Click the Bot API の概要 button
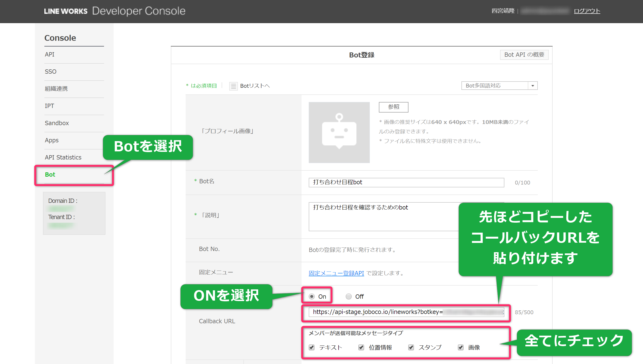 coord(524,55)
